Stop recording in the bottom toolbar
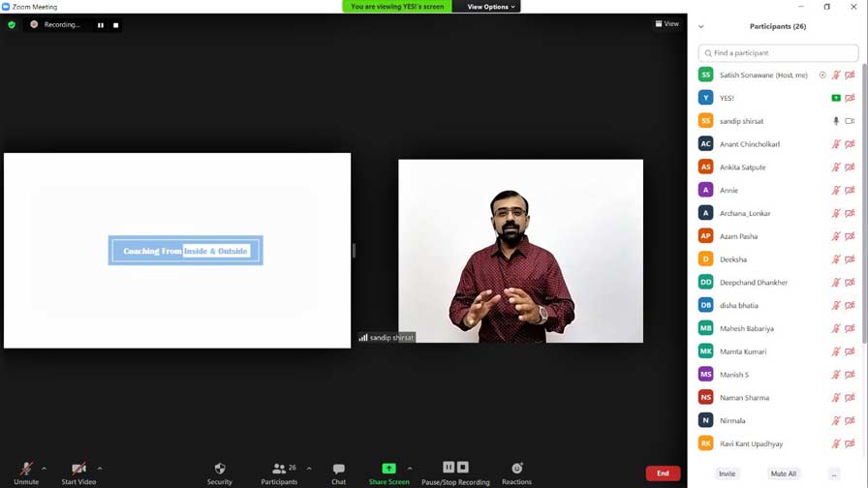 (463, 467)
